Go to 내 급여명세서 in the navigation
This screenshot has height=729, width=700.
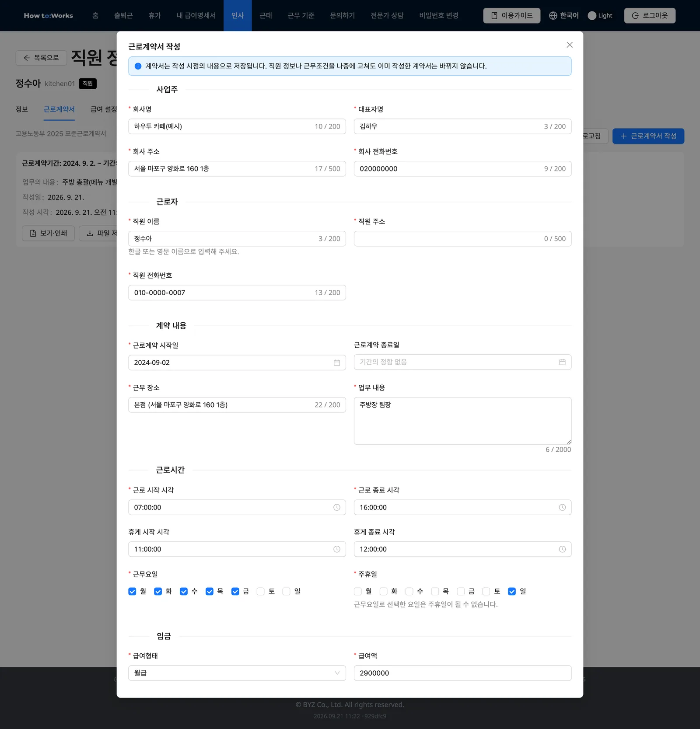(x=196, y=15)
